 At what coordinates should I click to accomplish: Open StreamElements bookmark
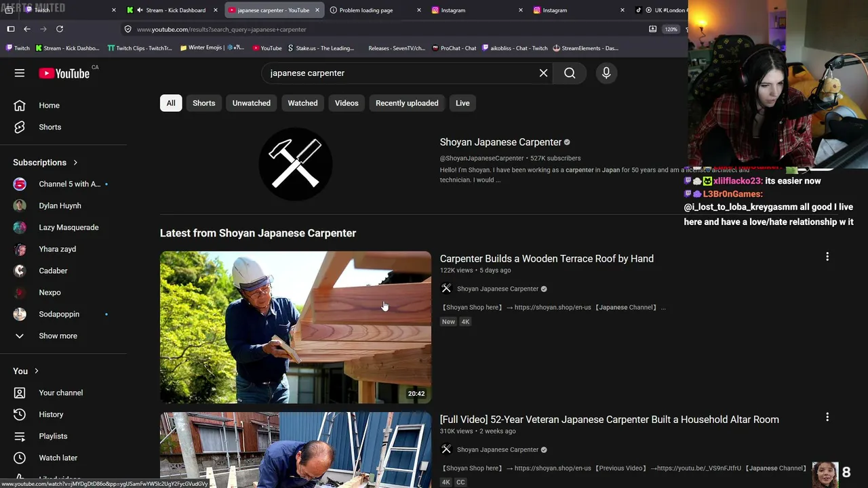point(586,48)
